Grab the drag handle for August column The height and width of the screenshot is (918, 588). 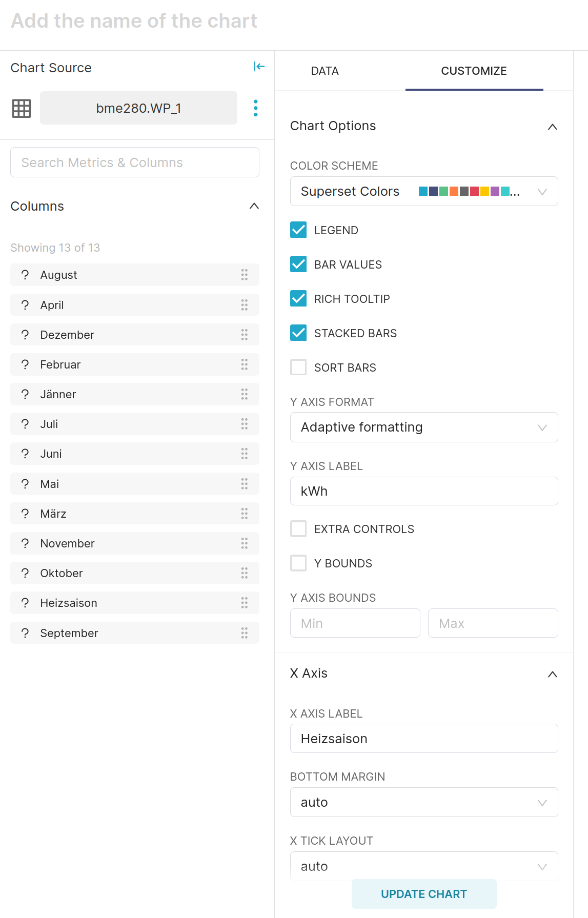(x=245, y=275)
